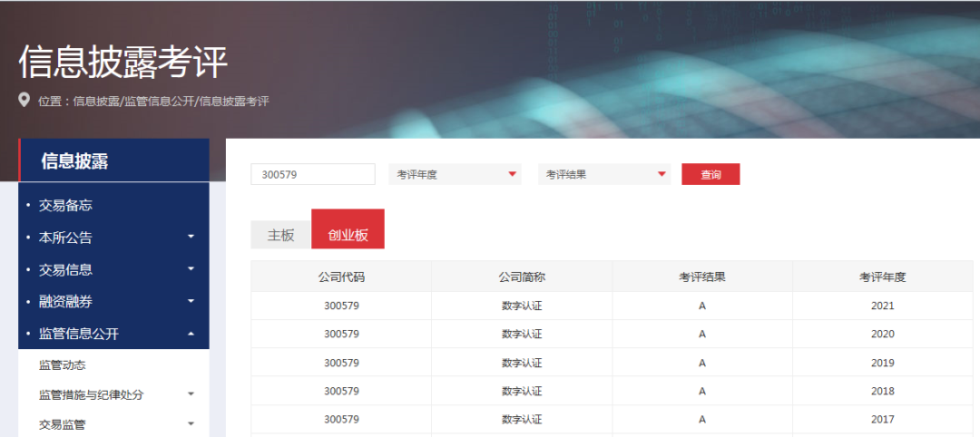Expand the 交易信息 sidebar arrow

(x=191, y=269)
